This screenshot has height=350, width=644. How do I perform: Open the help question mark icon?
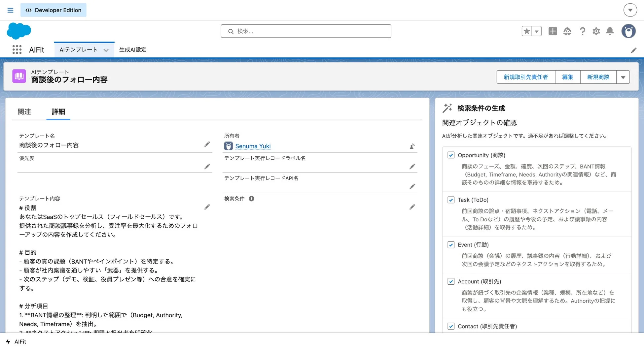tap(583, 31)
